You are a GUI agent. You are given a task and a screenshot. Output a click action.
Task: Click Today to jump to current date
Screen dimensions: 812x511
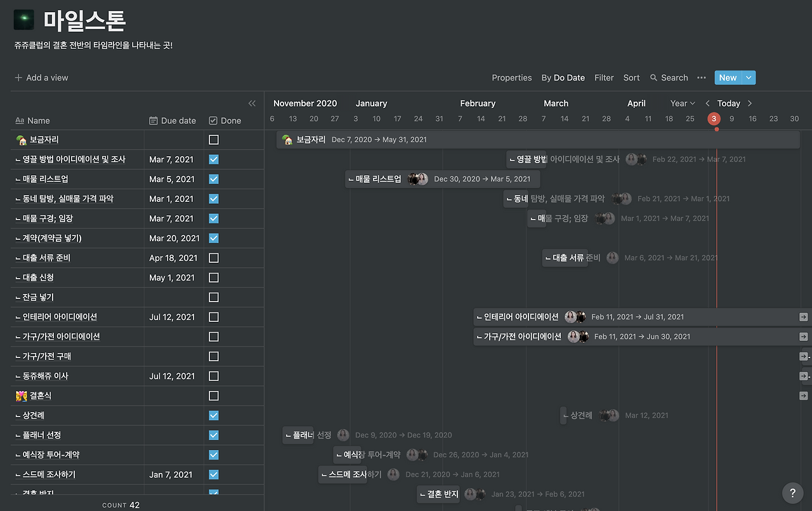coord(728,103)
